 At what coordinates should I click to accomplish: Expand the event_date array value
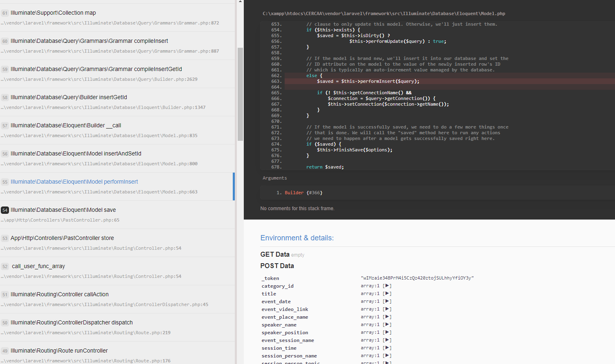(x=388, y=302)
